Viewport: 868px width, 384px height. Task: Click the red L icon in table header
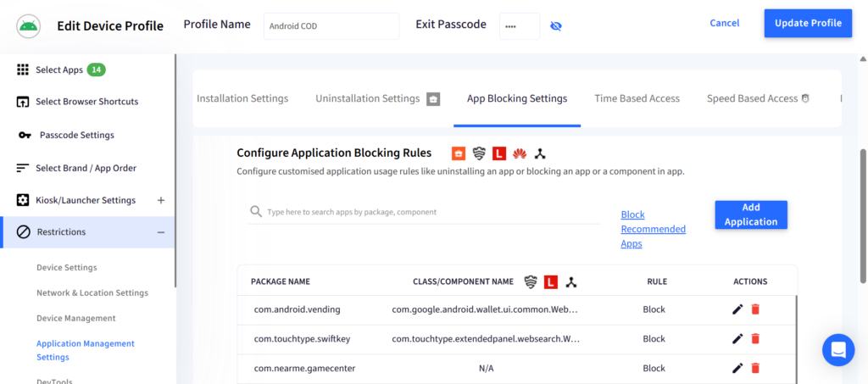coord(549,281)
